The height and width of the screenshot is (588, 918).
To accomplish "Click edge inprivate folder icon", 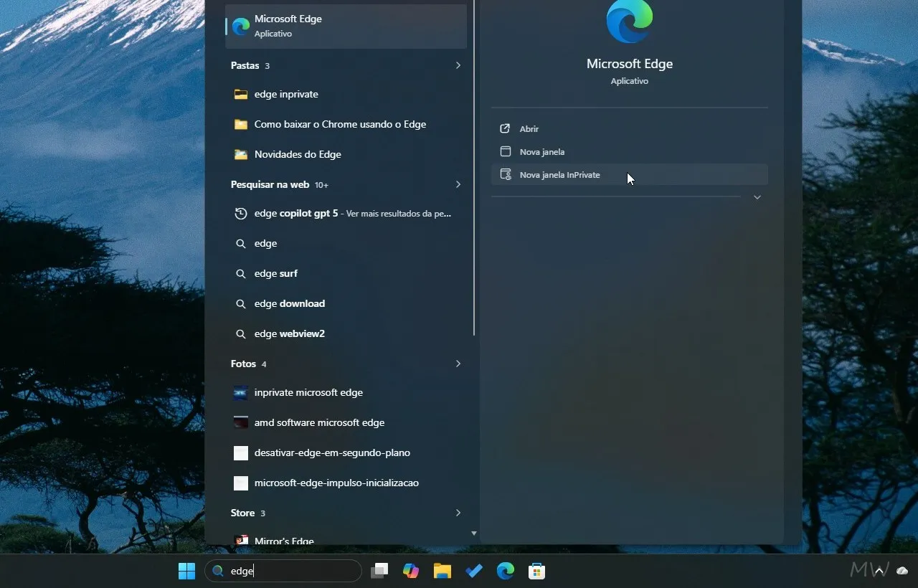I will coord(241,94).
